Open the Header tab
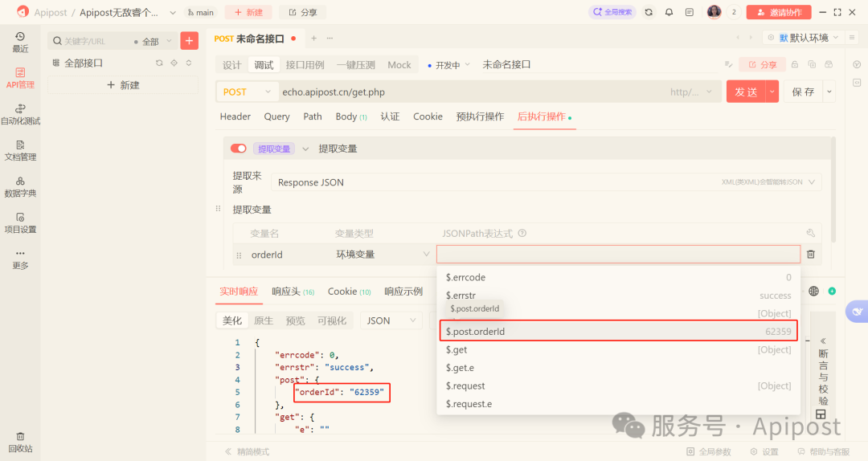Viewport: 868px width, 461px height. pyautogui.click(x=235, y=116)
